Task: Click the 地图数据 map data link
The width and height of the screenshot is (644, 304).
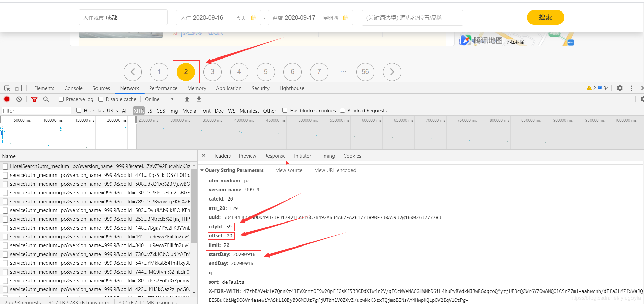Action: pyautogui.click(x=515, y=42)
